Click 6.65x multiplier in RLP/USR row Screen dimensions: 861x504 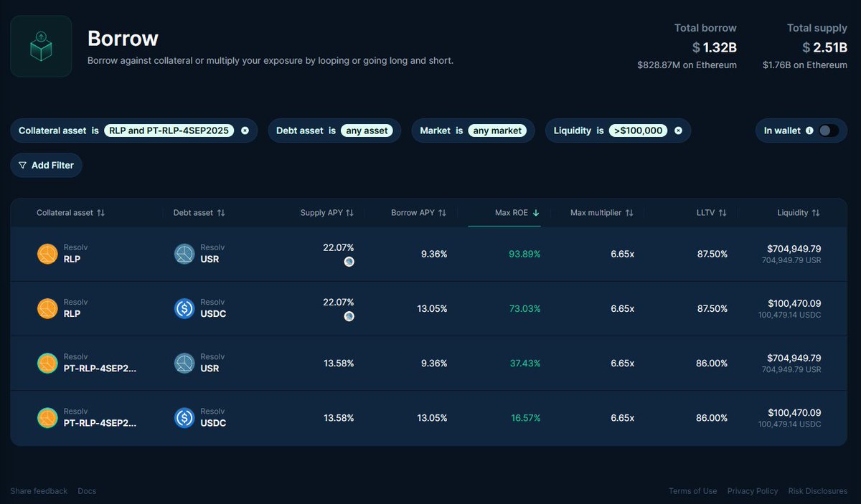tap(622, 254)
